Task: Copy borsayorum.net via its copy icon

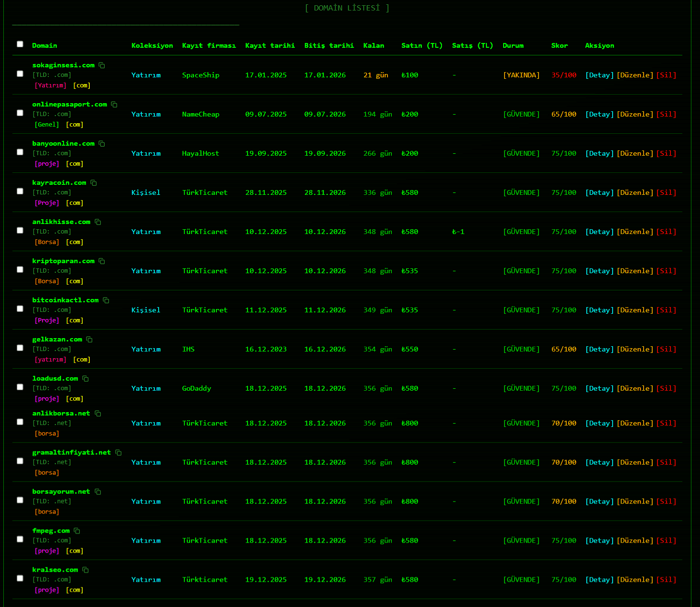Action: click(98, 492)
